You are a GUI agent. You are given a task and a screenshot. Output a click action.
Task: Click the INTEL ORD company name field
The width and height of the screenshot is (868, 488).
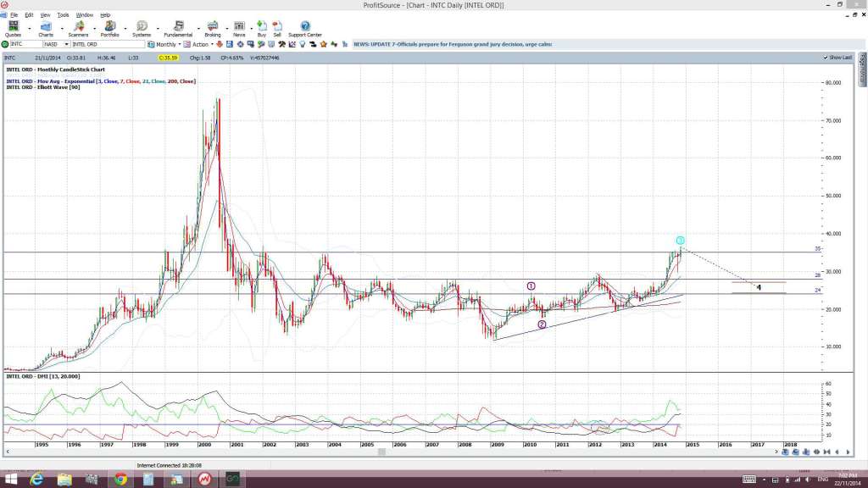click(x=108, y=44)
